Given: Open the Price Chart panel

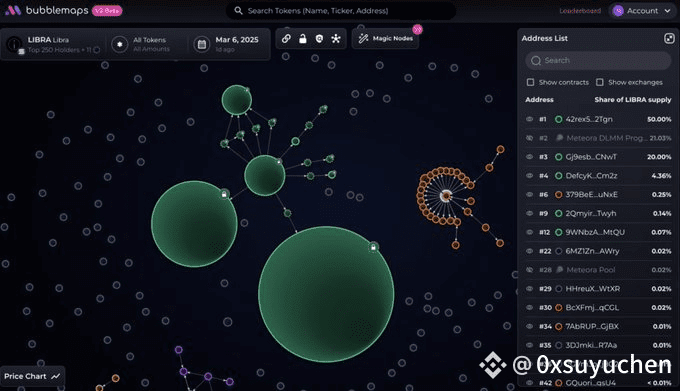Looking at the screenshot, I should tap(32, 376).
